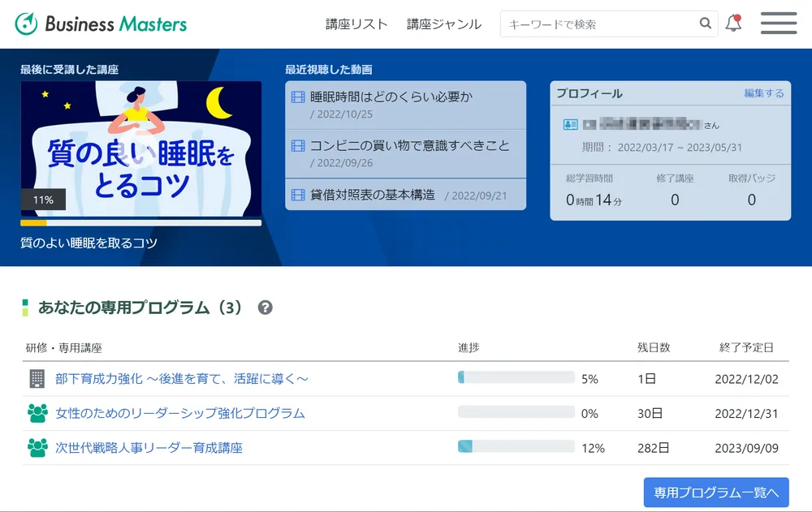Open 女性のためのリーダーシップ強化プログラム link
Viewport: 812px width, 512px height.
(x=180, y=413)
